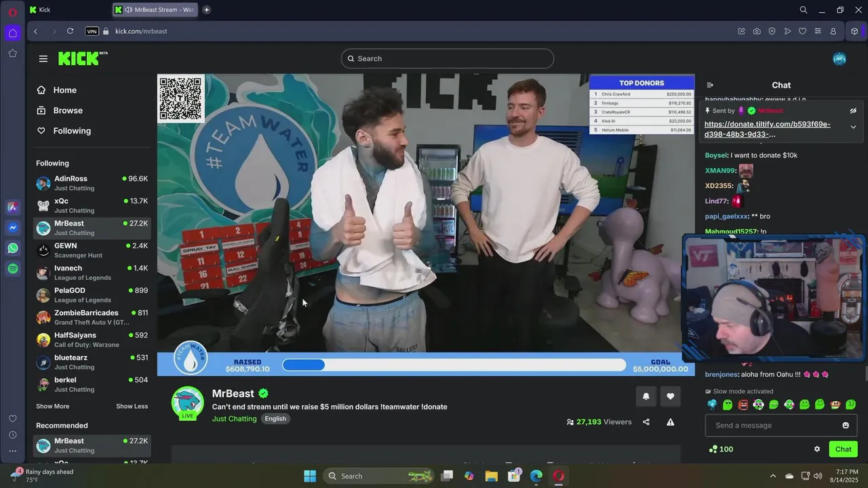Open the Opera snapshot camera tool
Viewport: 868px width, 488px height.
point(757,31)
